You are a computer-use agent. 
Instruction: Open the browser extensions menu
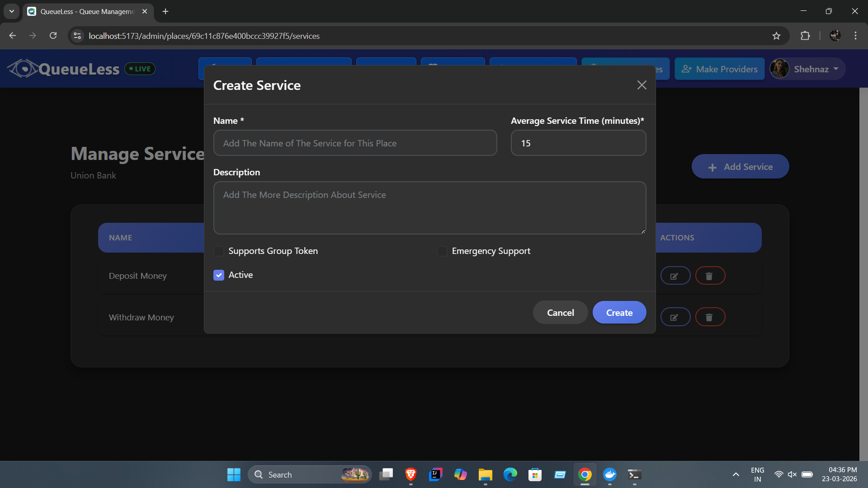pyautogui.click(x=805, y=36)
